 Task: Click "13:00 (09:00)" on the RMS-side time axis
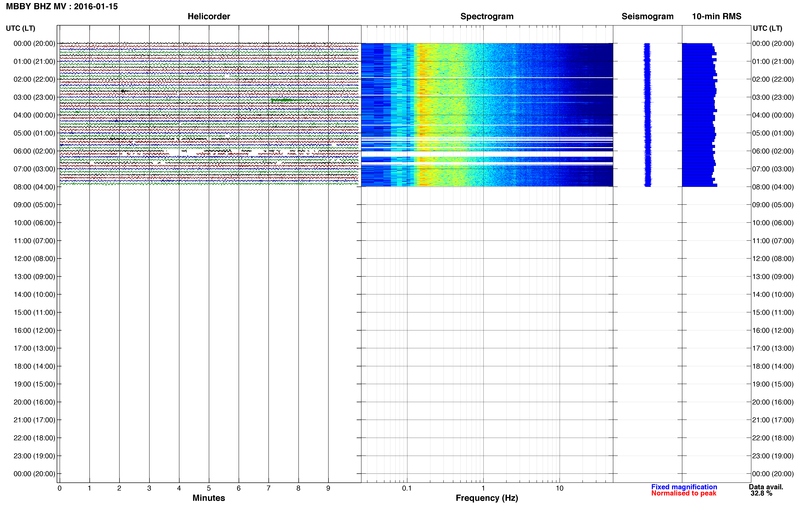point(773,277)
